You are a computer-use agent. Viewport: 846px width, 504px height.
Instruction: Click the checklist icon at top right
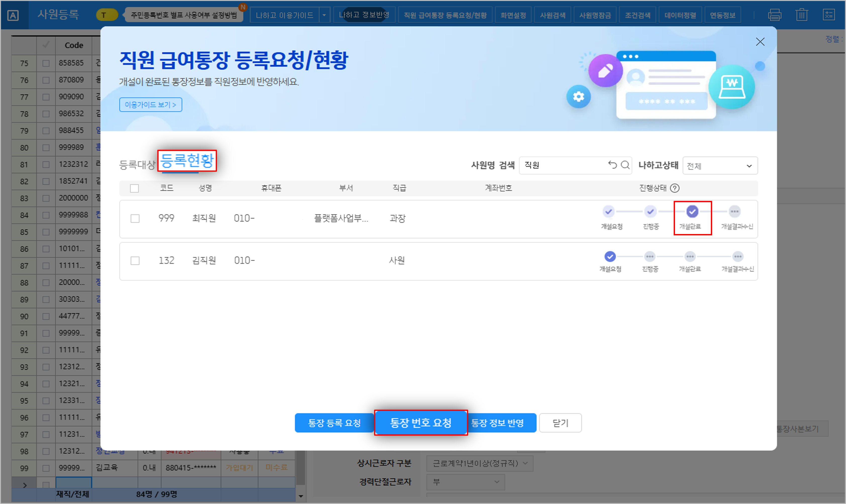click(829, 15)
